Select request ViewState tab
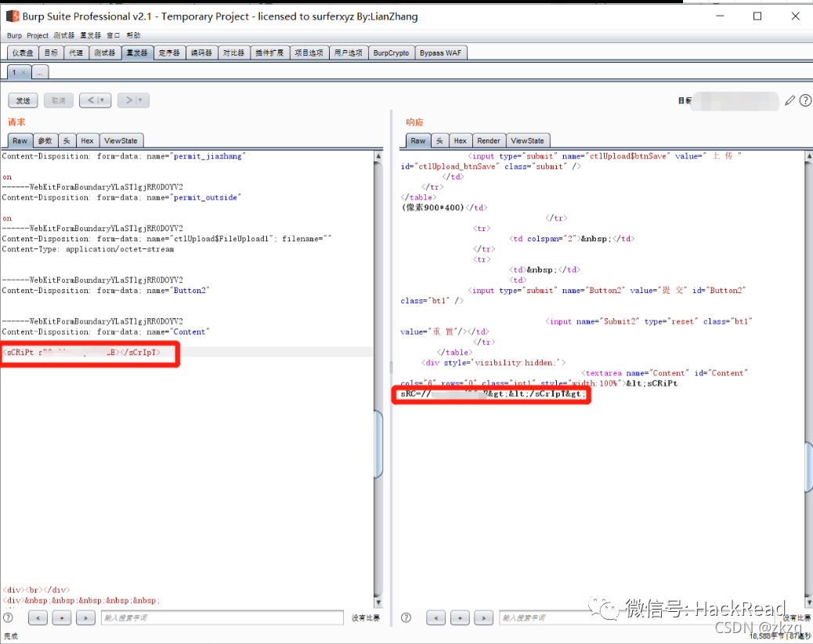The image size is (813, 644). coord(121,140)
